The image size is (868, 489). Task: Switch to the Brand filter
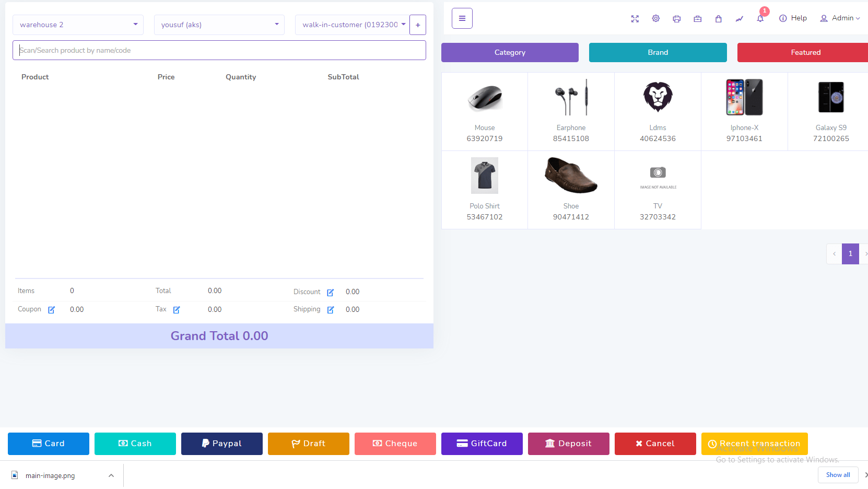coord(658,52)
